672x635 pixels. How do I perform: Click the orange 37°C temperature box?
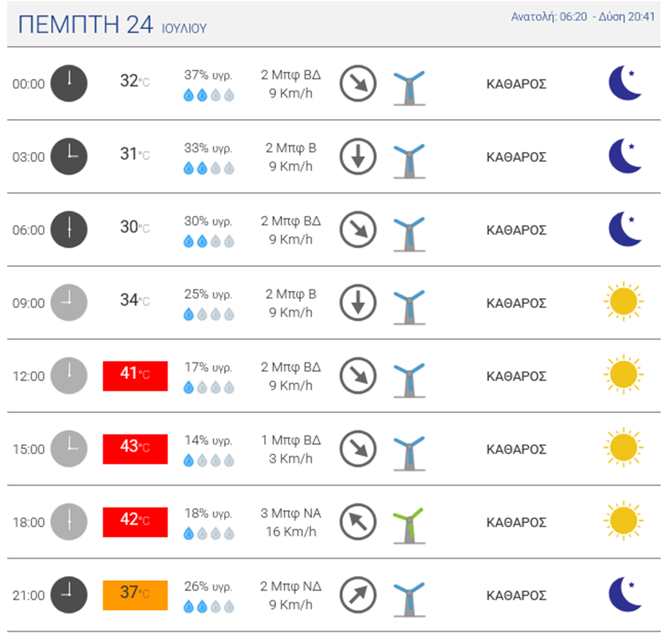(x=135, y=595)
